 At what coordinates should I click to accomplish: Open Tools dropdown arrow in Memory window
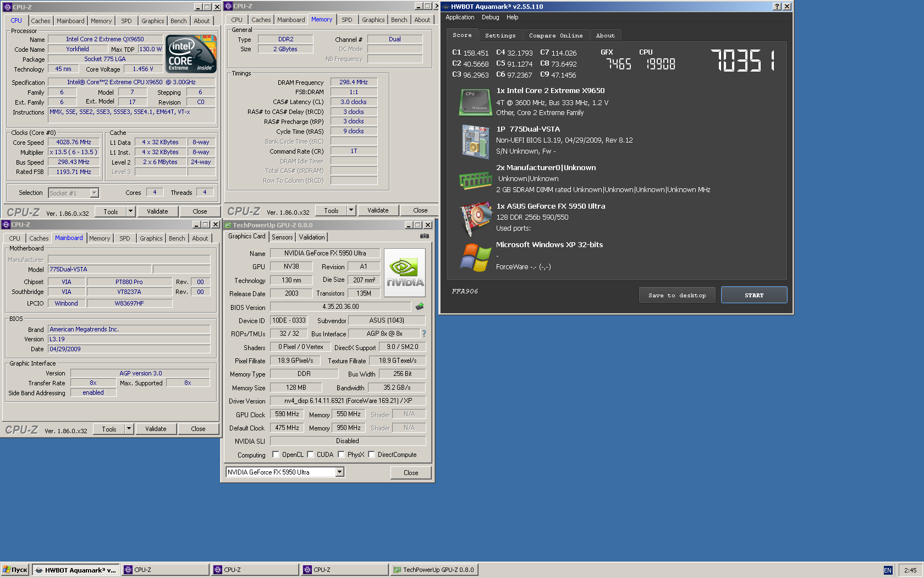coord(351,210)
